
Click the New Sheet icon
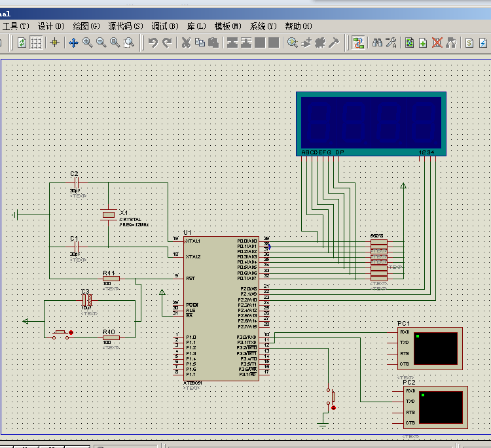click(x=423, y=43)
